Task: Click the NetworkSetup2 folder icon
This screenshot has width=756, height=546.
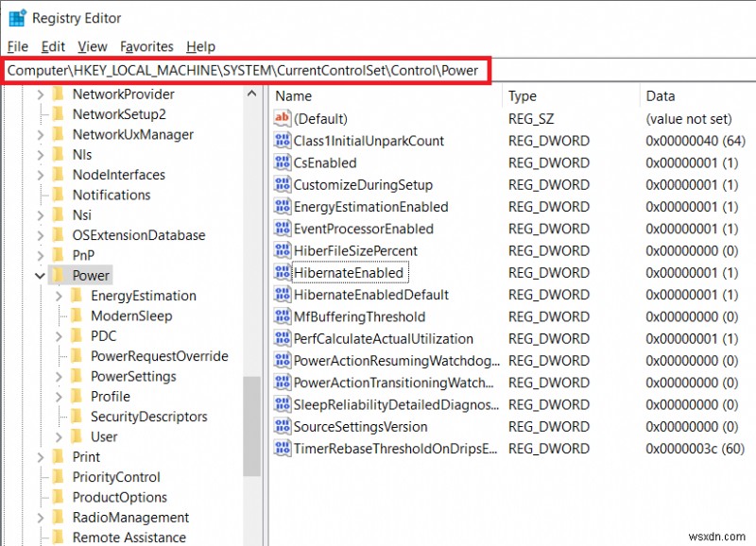Action: tap(58, 114)
